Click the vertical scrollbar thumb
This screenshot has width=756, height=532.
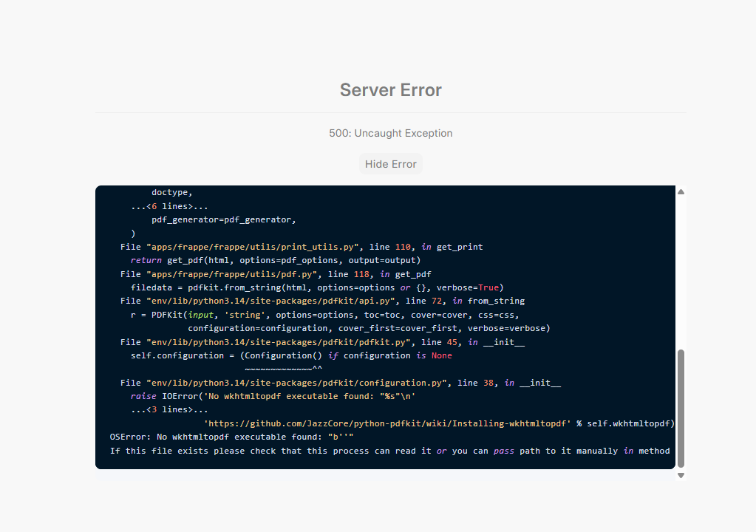[x=681, y=409]
